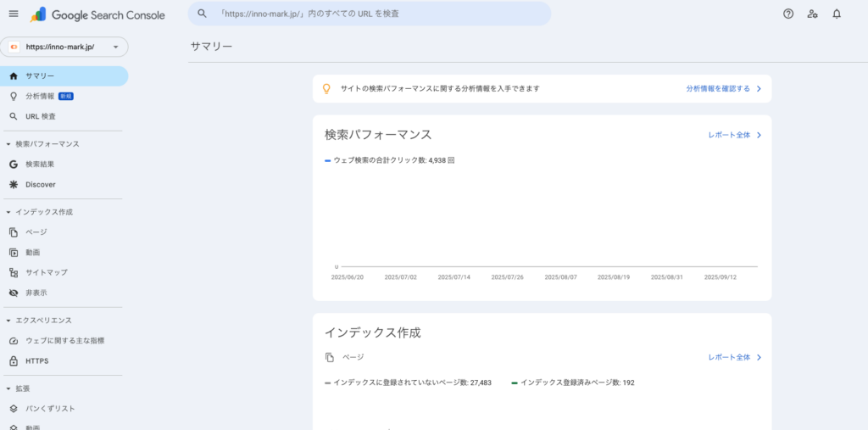Click the lightbulb icon in the insights banner
This screenshot has width=868, height=430.
tap(326, 88)
